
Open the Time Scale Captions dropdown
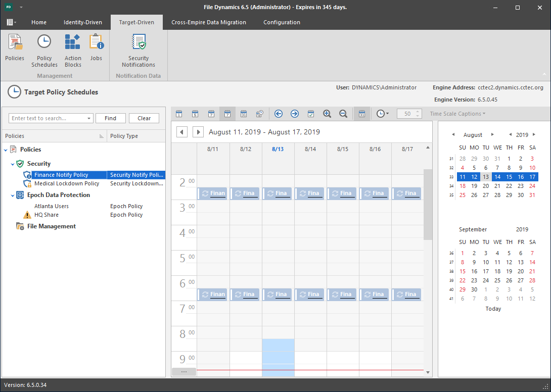point(457,114)
